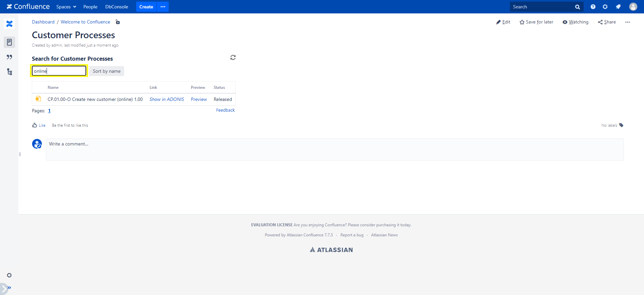Open the page tree icon in sidebar

tap(9, 72)
